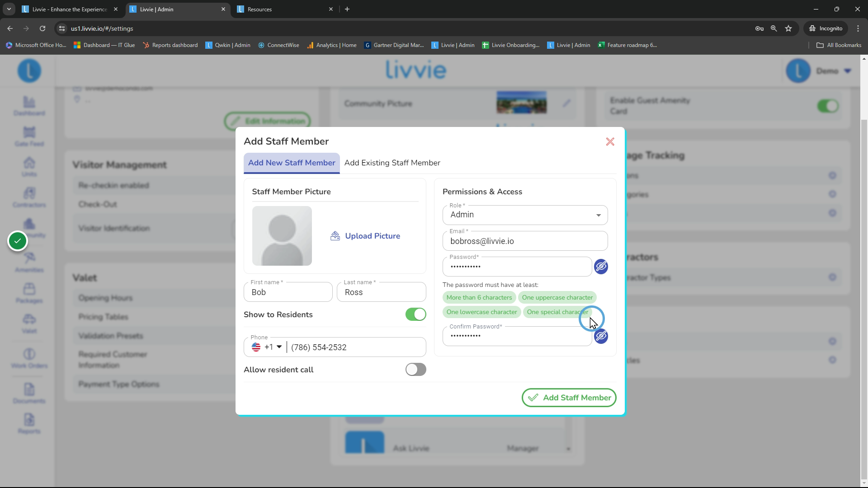Open Documents in left sidebar
The width and height of the screenshot is (868, 488).
[29, 394]
